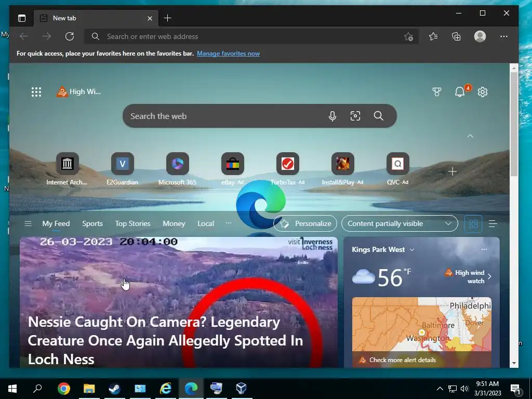Open visual search camera icon

[355, 116]
